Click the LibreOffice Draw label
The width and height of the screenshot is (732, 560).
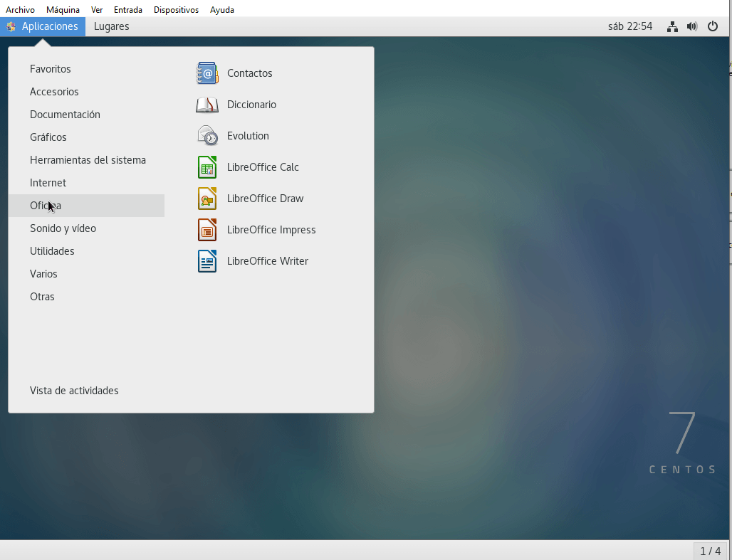click(265, 199)
